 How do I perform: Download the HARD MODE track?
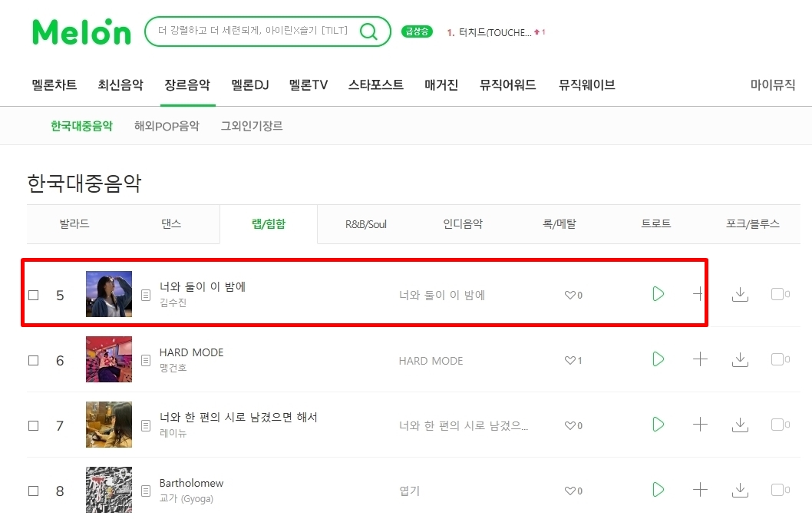[x=740, y=359]
